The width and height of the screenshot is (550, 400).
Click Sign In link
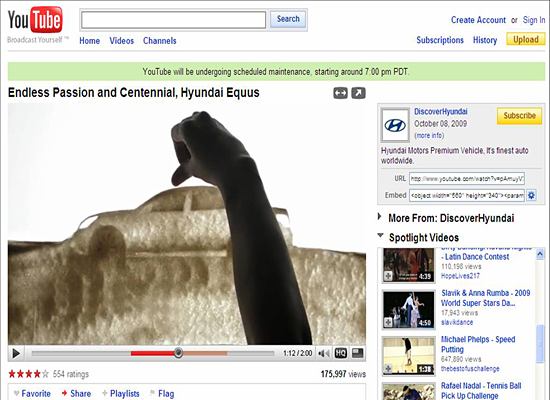click(x=534, y=20)
